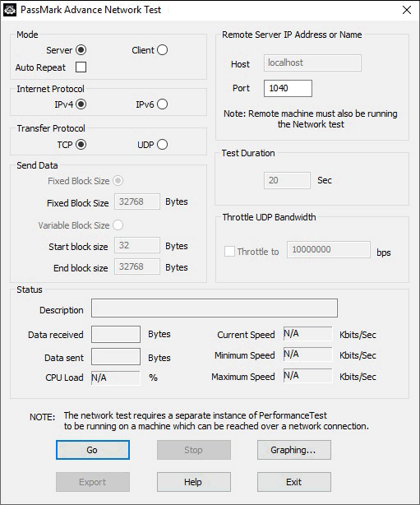
Task: Click the Data sent field
Action: coord(116,356)
